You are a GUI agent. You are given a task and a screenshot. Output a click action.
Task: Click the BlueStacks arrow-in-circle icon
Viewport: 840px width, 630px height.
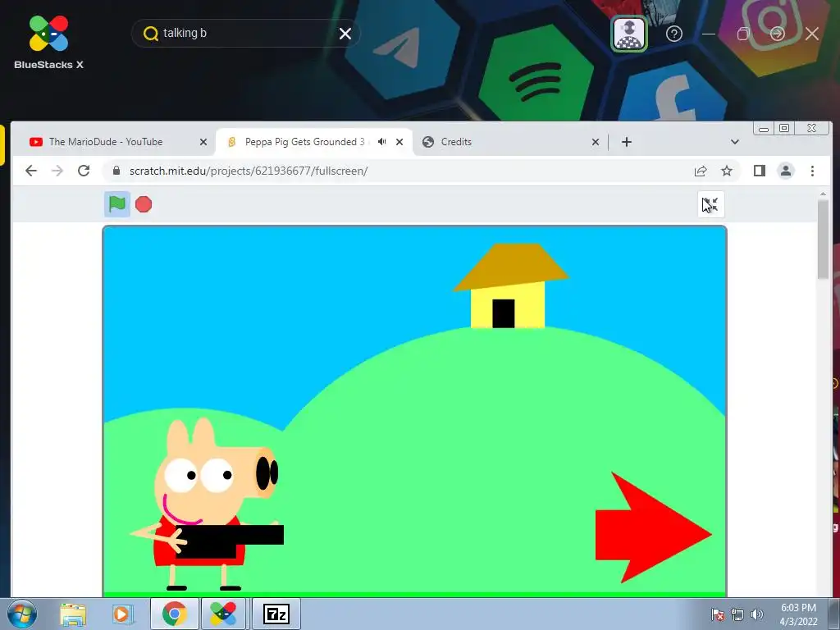[x=778, y=34]
